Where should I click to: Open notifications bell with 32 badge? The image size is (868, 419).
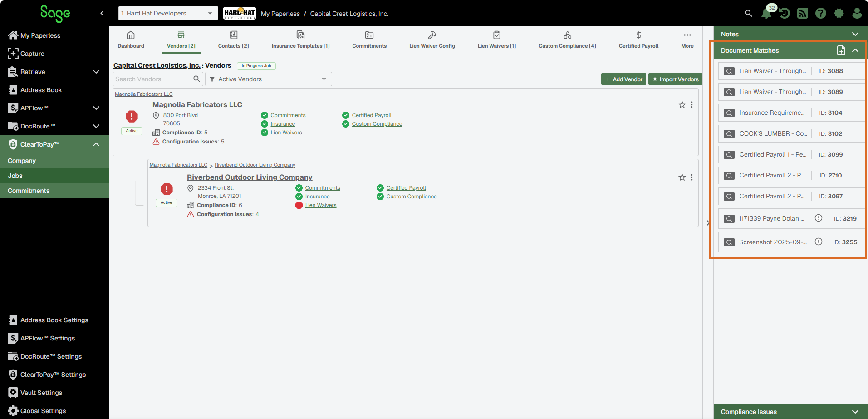click(x=767, y=13)
